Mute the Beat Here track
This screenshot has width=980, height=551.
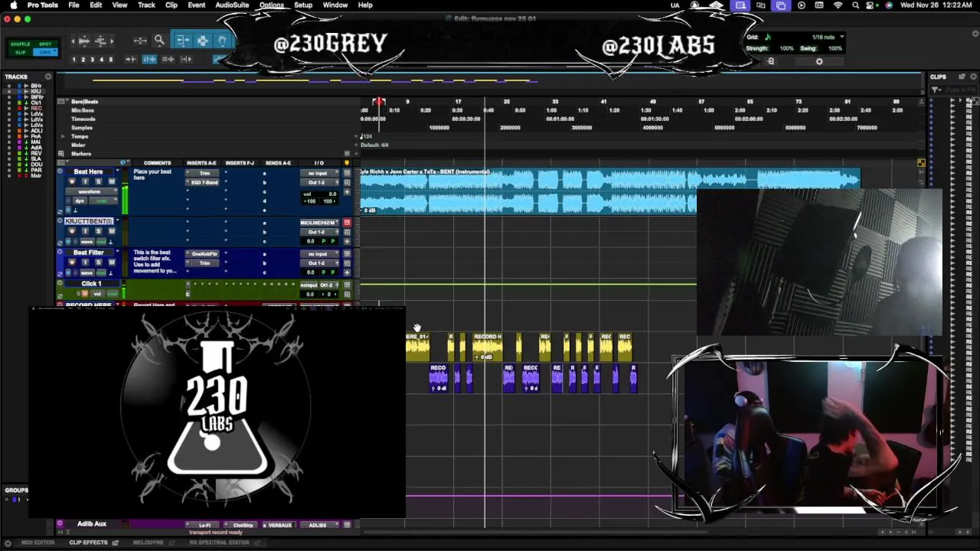pos(111,181)
